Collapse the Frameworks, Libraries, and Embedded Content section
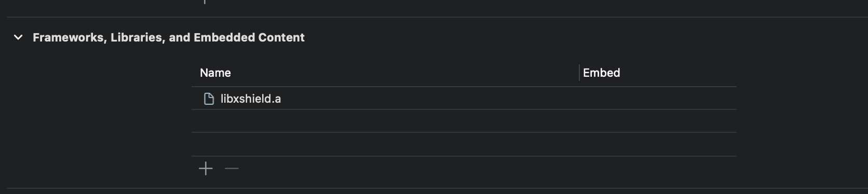The width and height of the screenshot is (868, 194). [x=18, y=37]
